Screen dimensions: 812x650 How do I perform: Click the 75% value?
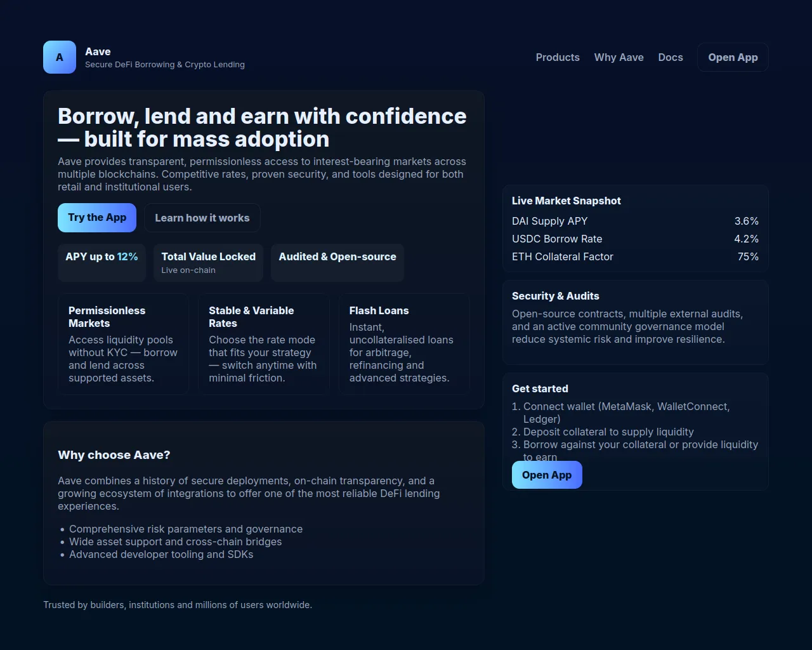[x=748, y=256]
